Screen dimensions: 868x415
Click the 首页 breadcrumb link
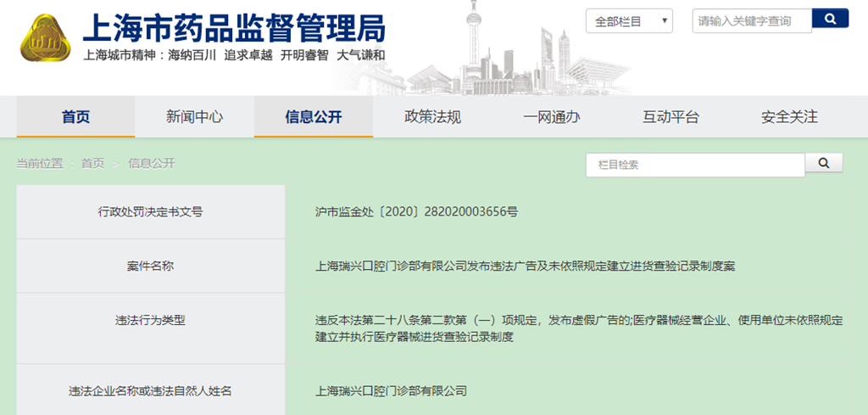tap(92, 164)
